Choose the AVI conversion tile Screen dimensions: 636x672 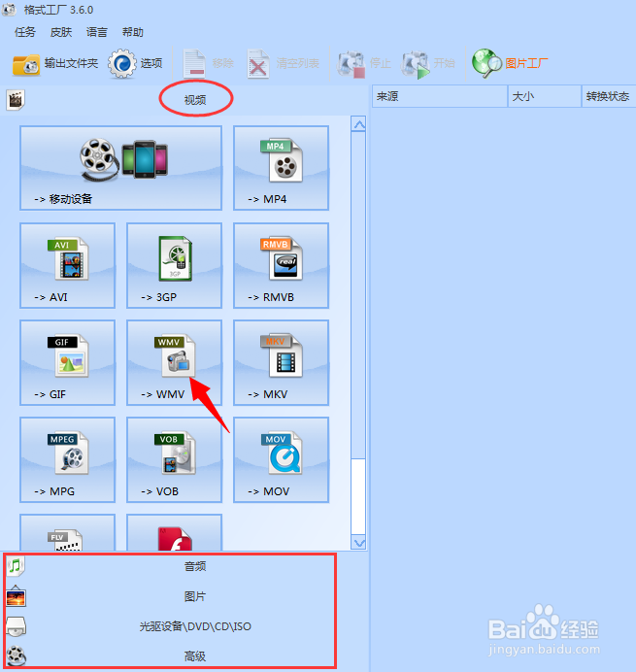(68, 265)
